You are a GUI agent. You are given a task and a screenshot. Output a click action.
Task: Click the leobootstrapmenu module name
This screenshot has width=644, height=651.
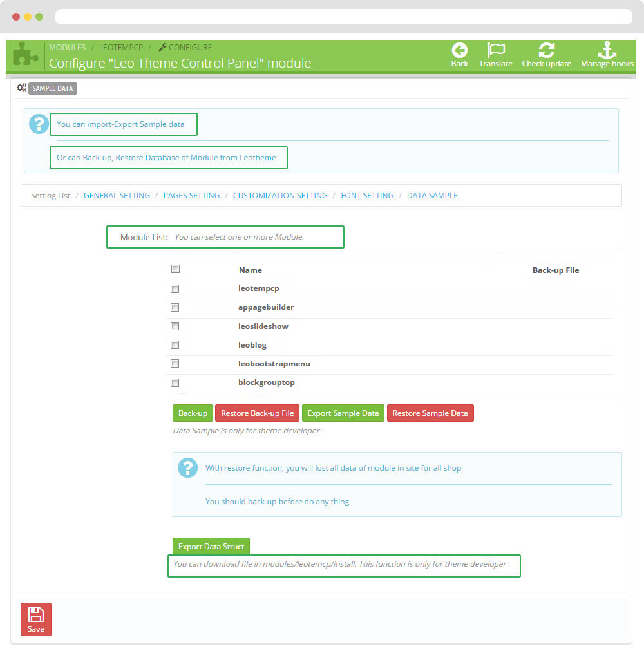pos(274,364)
